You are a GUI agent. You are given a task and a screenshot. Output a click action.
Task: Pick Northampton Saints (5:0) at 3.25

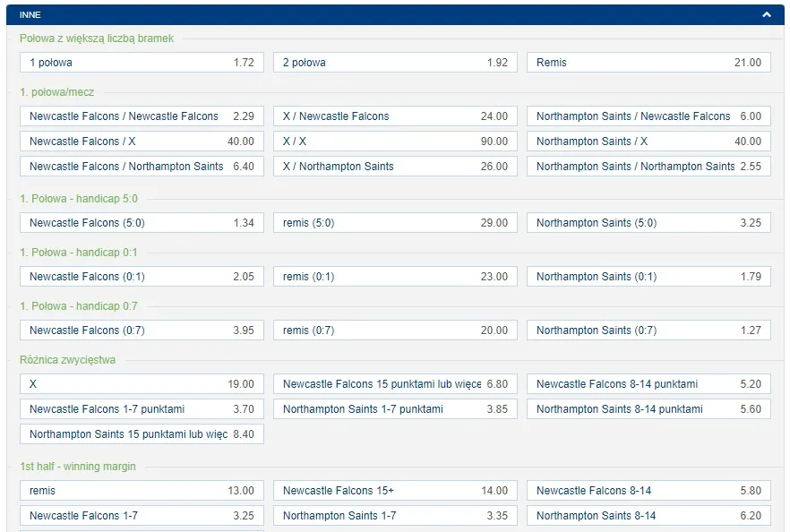[648, 223]
